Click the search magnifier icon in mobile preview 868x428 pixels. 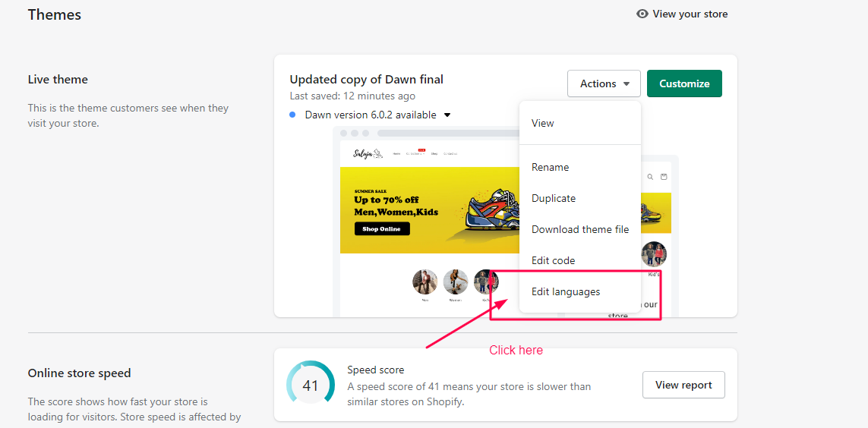[x=650, y=177]
